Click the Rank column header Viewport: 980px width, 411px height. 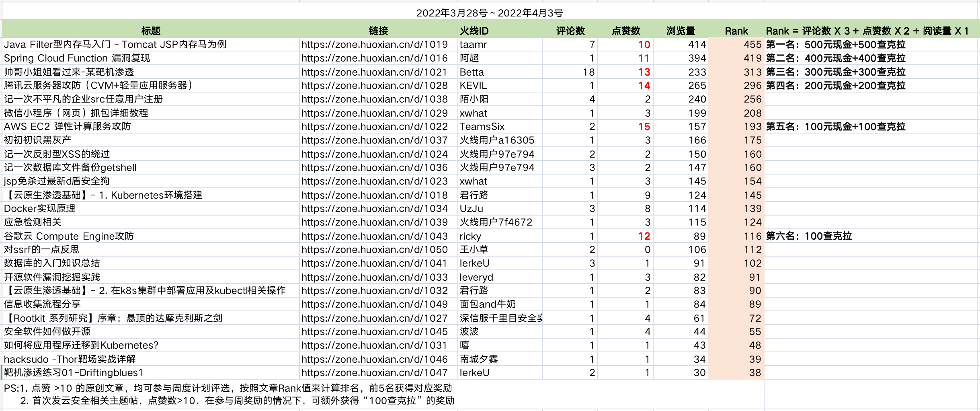point(736,31)
